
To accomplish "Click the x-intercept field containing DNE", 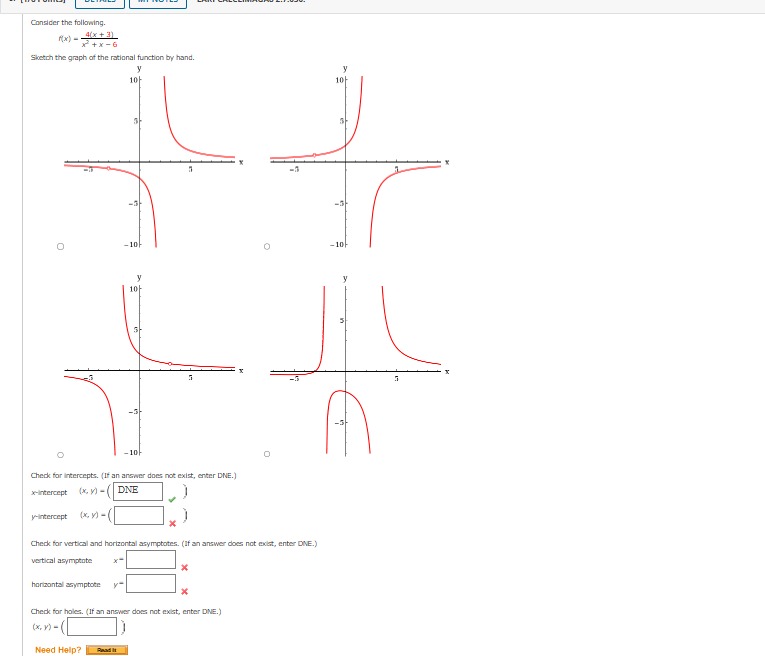I will (x=138, y=491).
